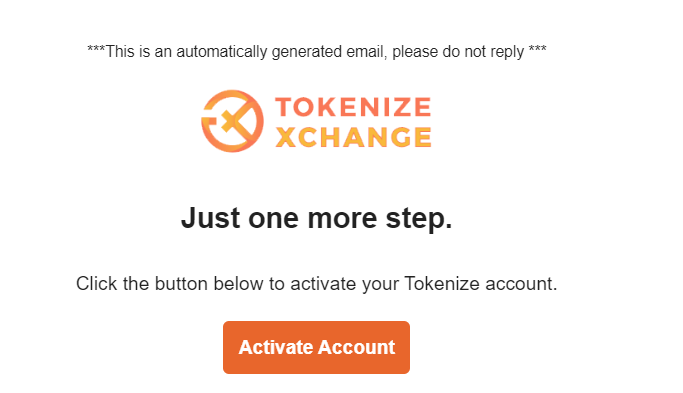Select the yellow XCHANGE wordmark text
Image resolution: width=683 pixels, height=393 pixels.
353,137
